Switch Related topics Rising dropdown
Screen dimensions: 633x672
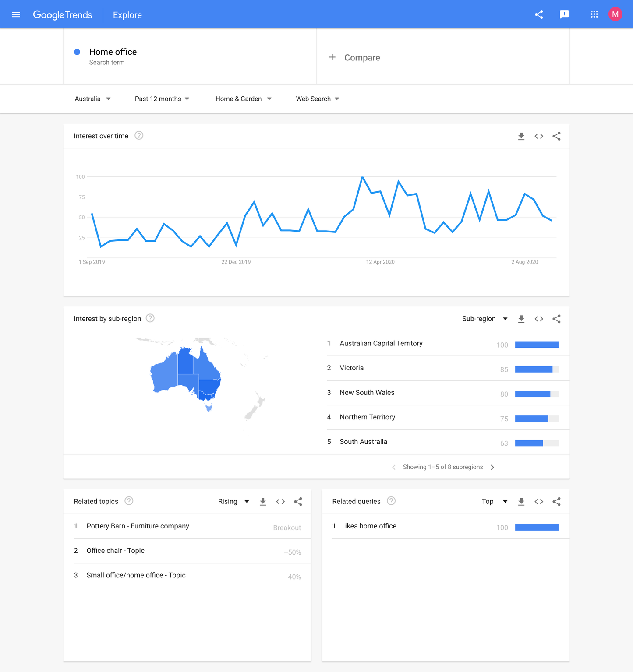[x=233, y=501]
